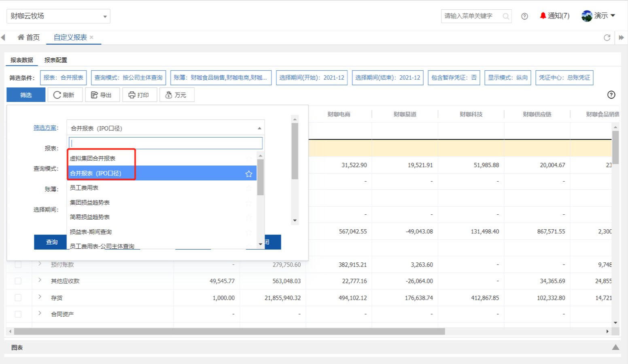
Task: Click the help icon right of toolbar
Action: [x=611, y=95]
